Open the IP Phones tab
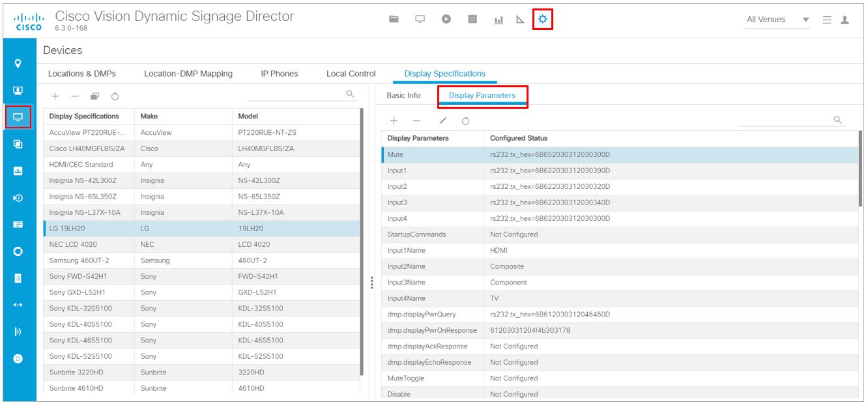Screen dimensions: 868x407 [x=280, y=74]
